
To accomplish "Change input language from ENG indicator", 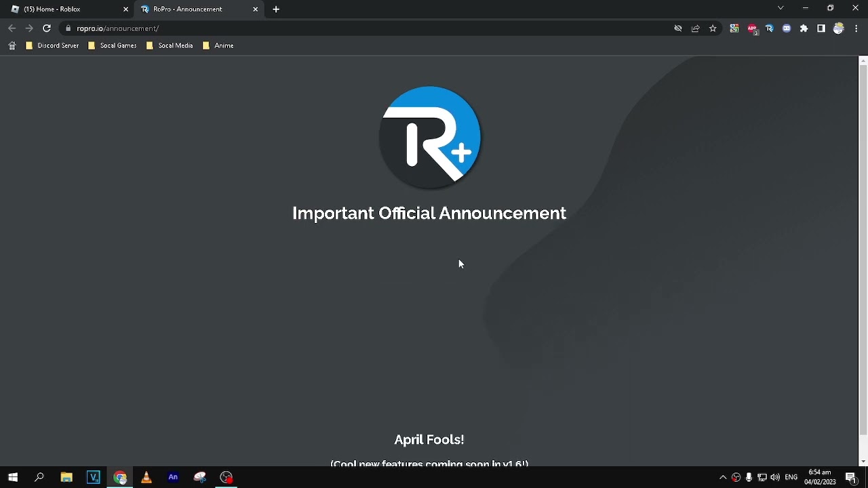I will [x=791, y=477].
